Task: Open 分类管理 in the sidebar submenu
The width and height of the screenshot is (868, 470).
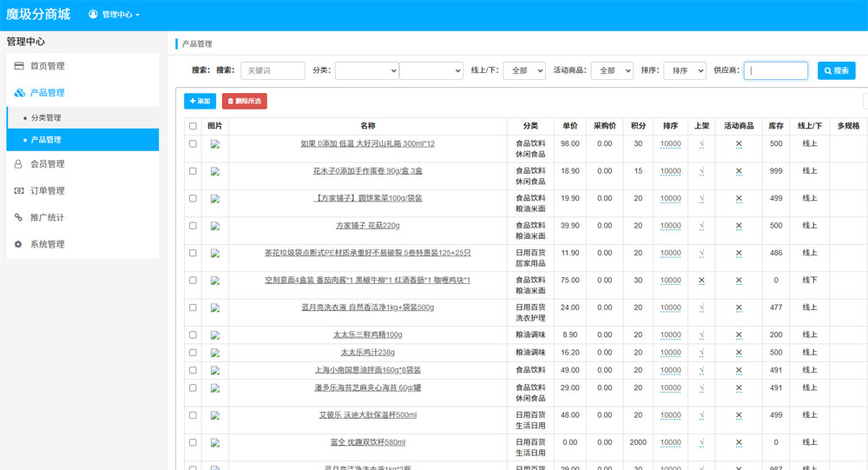Action: (46, 118)
